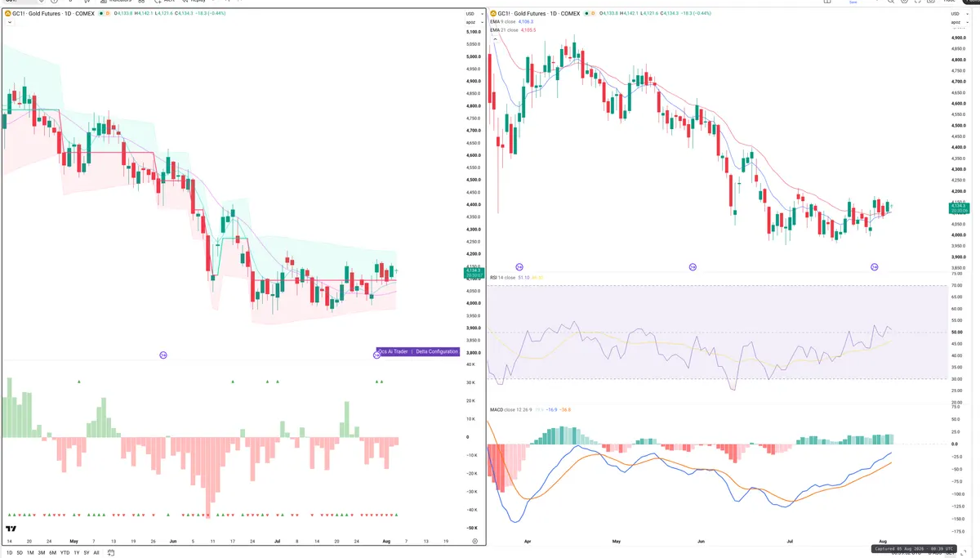Image resolution: width=980 pixels, height=558 pixels.
Task: Click green market status dot in right chart
Action: tap(586, 14)
